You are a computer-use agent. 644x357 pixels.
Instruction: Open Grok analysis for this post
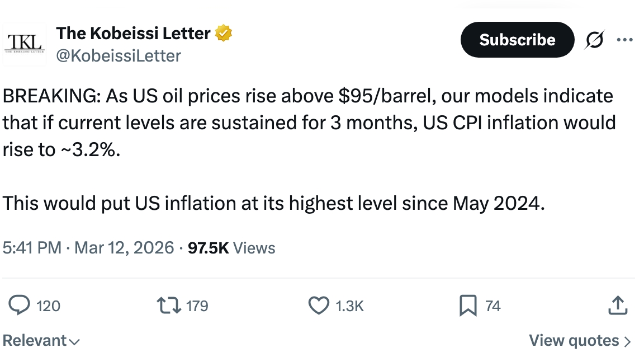pyautogui.click(x=594, y=40)
